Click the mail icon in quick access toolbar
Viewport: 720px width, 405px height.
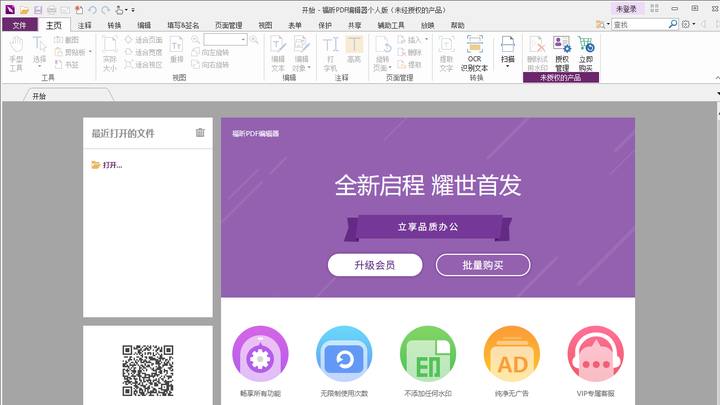pyautogui.click(x=65, y=10)
